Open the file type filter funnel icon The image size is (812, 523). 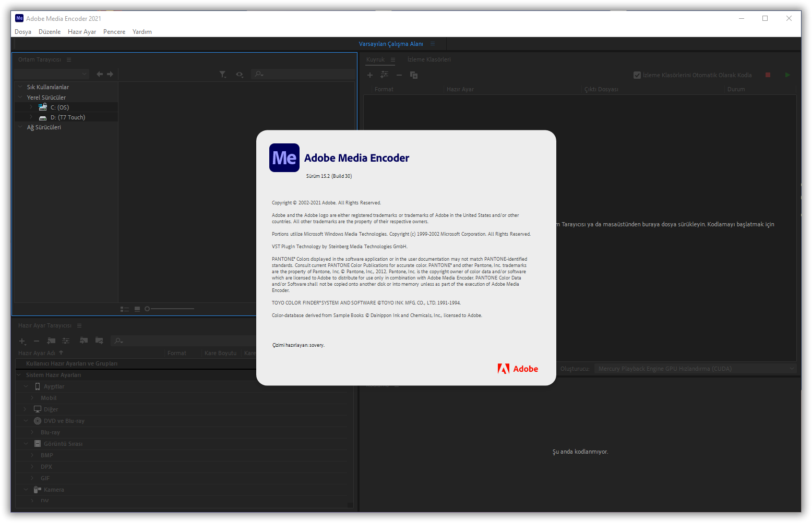pyautogui.click(x=223, y=75)
